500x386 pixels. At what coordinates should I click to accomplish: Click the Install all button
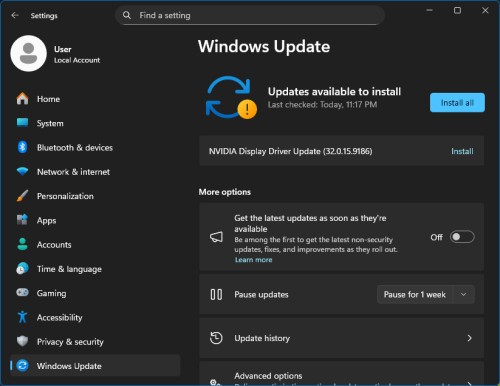[457, 103]
